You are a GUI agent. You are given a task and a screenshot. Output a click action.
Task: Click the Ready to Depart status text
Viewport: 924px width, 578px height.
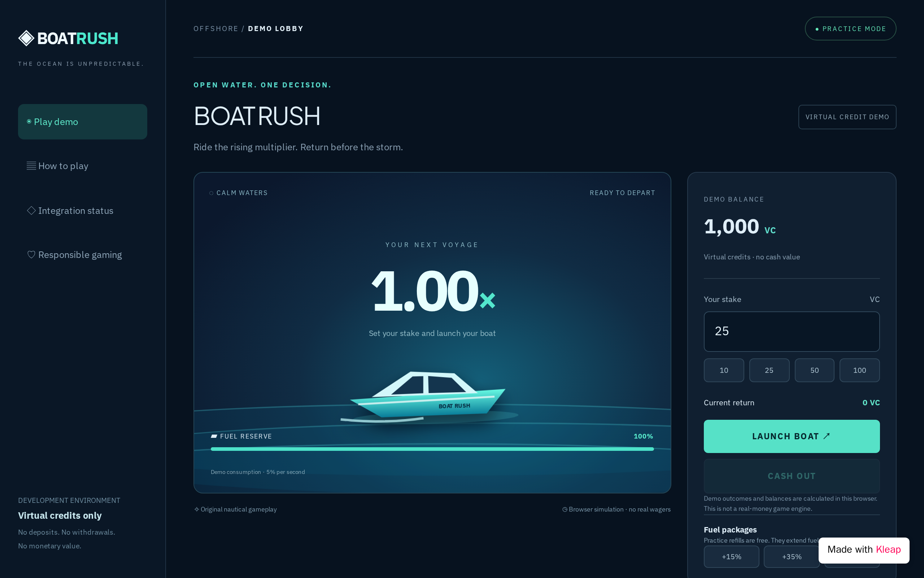[622, 193]
